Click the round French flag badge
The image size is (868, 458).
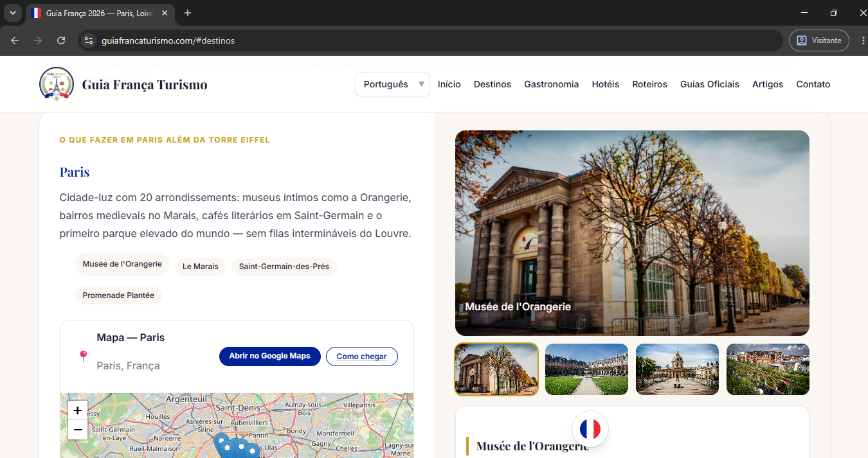point(590,429)
